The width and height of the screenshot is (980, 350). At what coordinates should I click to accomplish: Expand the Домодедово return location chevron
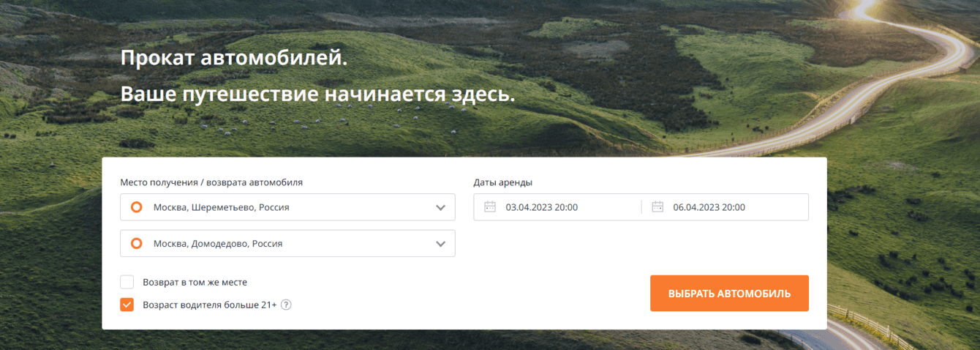pos(440,244)
